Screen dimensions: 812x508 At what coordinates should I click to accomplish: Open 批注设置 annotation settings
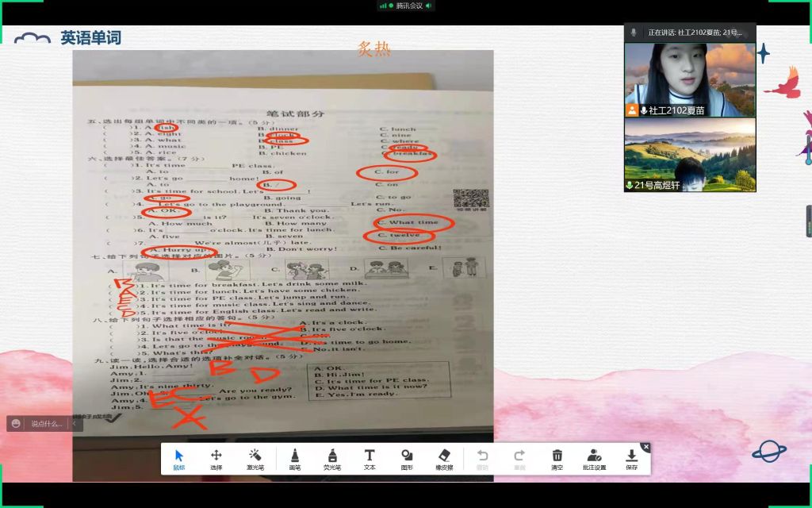594,459
